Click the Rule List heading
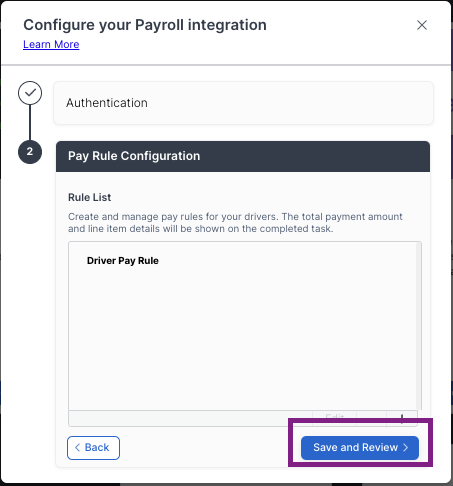 tap(89, 197)
